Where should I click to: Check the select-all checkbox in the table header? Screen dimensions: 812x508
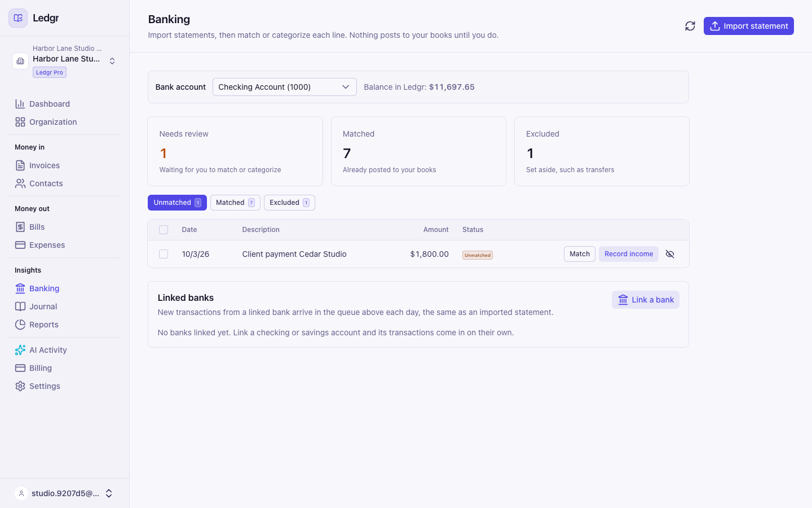click(164, 230)
